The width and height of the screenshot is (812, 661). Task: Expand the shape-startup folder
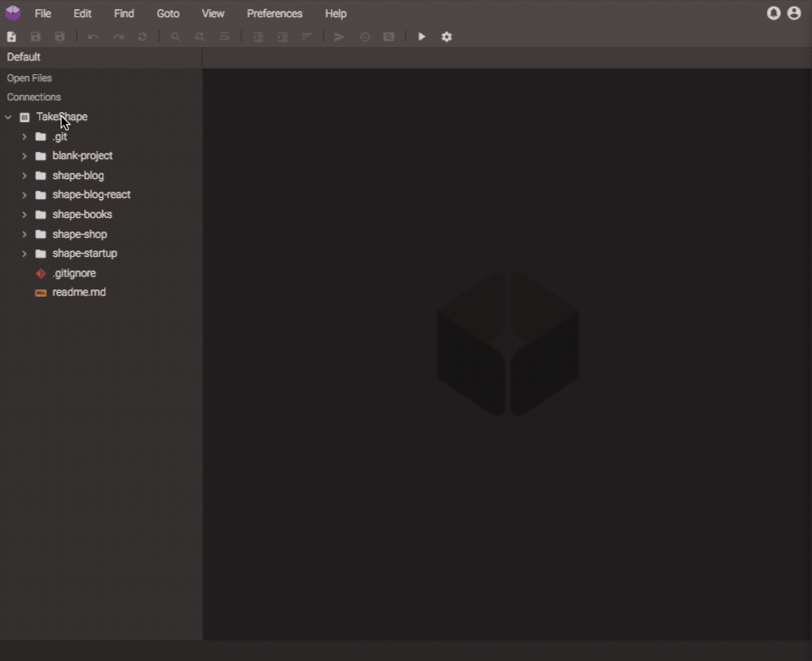click(24, 253)
